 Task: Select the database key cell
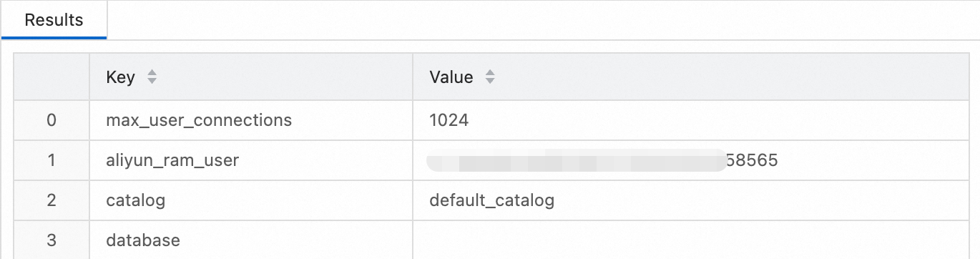pos(251,240)
